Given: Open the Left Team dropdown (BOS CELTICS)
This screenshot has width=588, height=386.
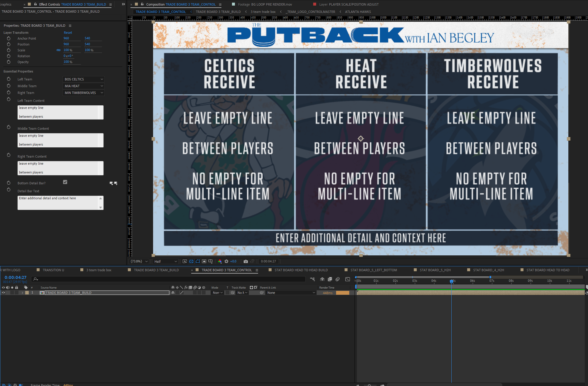Looking at the screenshot, I should 84,79.
